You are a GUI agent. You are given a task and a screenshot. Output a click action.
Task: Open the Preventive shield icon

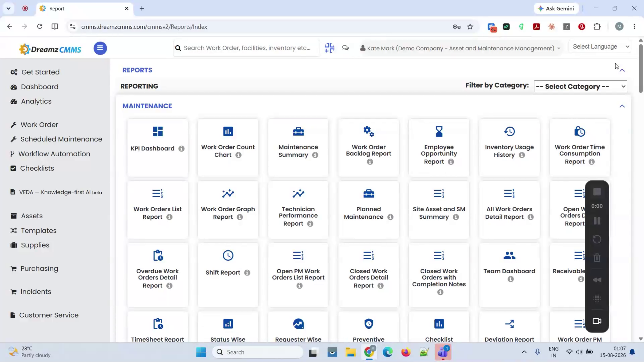[x=368, y=324]
